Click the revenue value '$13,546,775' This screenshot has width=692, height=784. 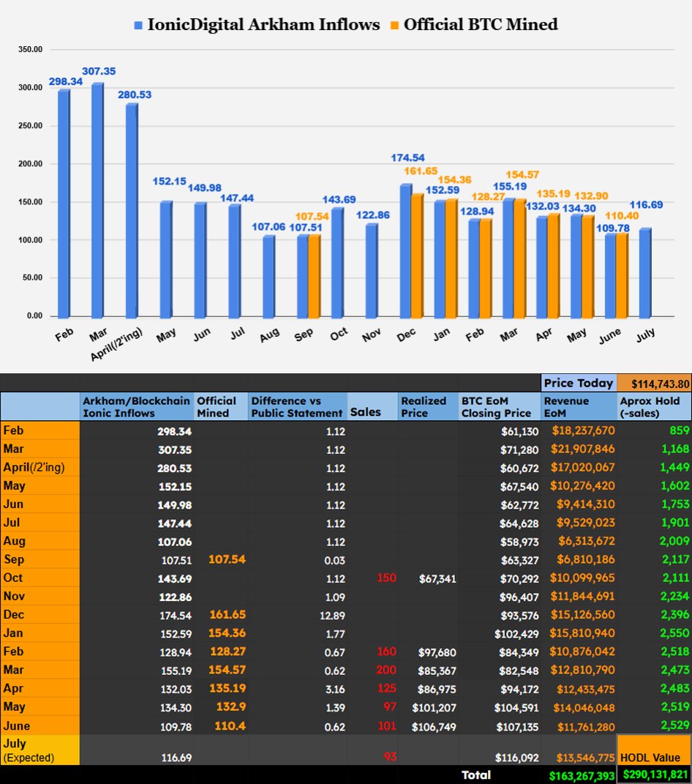click(586, 758)
